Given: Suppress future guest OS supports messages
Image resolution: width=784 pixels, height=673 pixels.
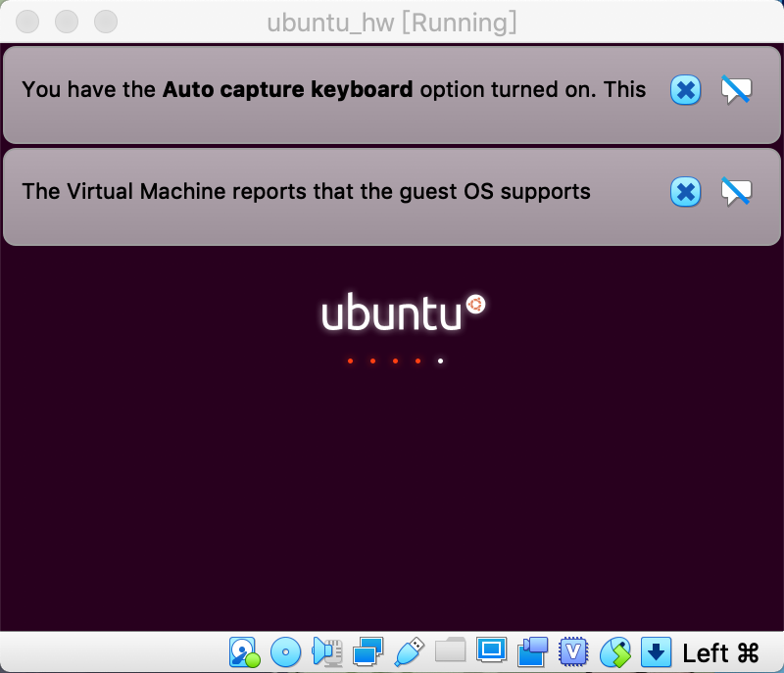Looking at the screenshot, I should click(736, 192).
